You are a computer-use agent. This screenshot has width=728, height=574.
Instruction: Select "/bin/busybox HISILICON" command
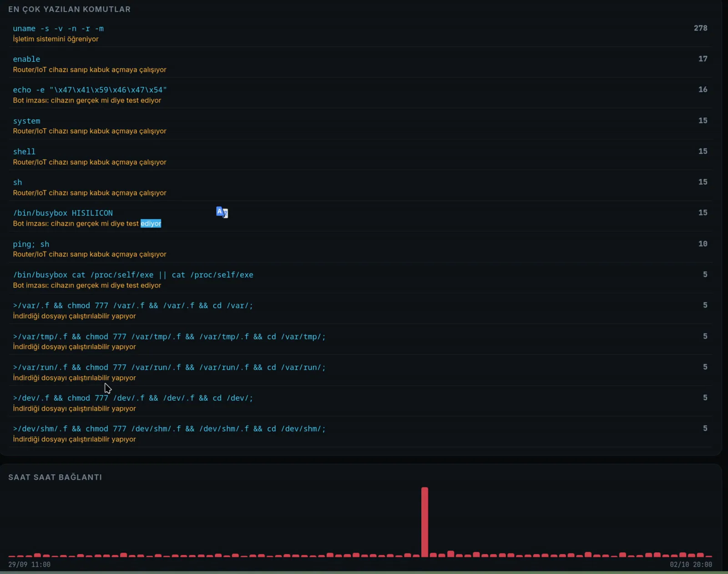coord(63,213)
